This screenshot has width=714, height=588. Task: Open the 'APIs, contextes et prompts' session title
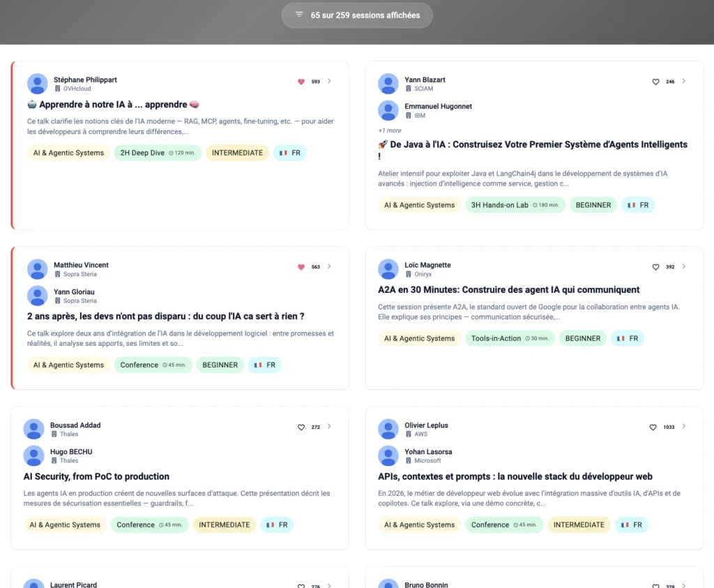(x=515, y=476)
